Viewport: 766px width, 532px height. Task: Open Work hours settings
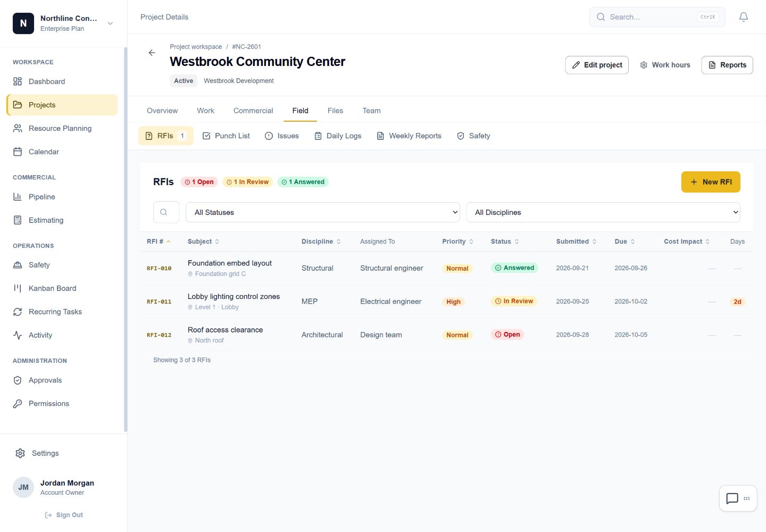(665, 65)
